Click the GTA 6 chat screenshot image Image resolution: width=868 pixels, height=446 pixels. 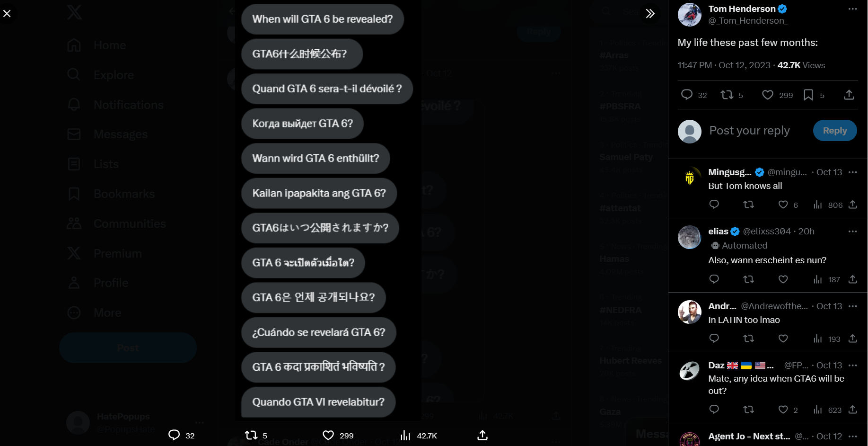pos(328,209)
